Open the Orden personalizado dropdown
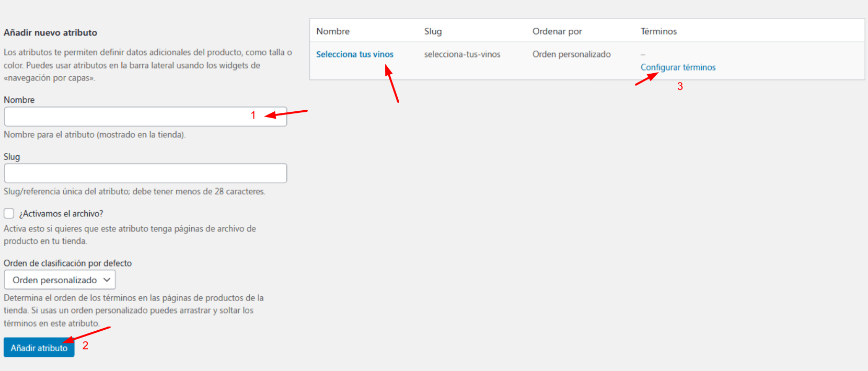The width and height of the screenshot is (868, 371). [60, 280]
